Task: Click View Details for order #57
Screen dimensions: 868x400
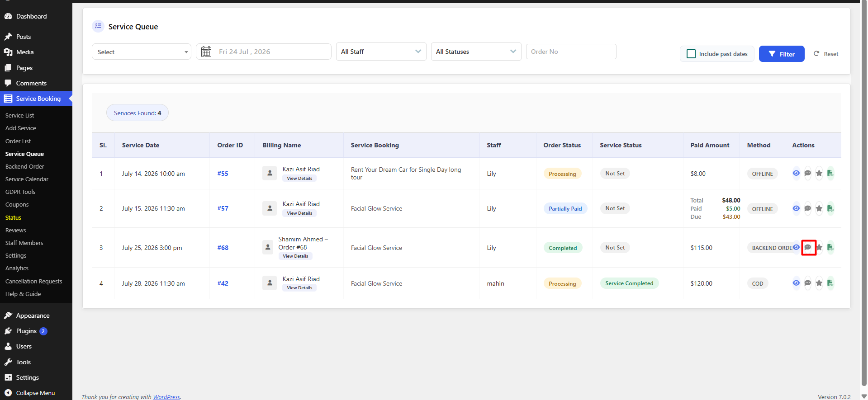Action: coord(299,213)
